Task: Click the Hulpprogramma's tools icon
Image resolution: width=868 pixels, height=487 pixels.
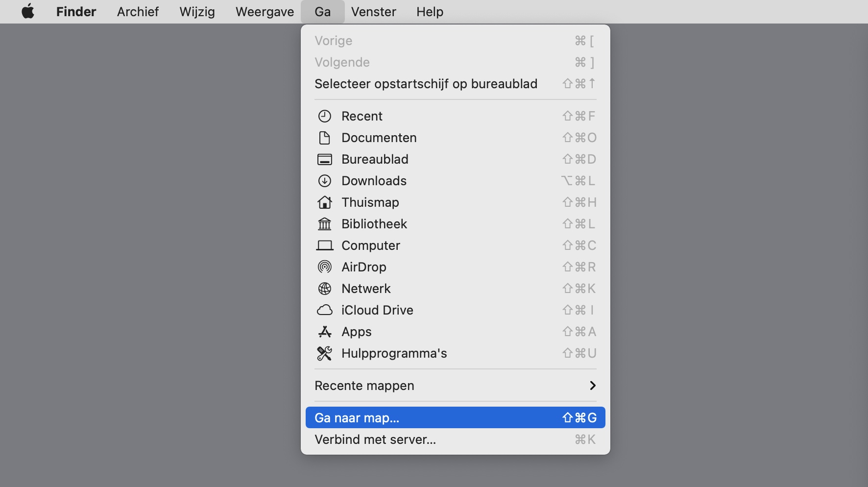Action: tap(325, 353)
